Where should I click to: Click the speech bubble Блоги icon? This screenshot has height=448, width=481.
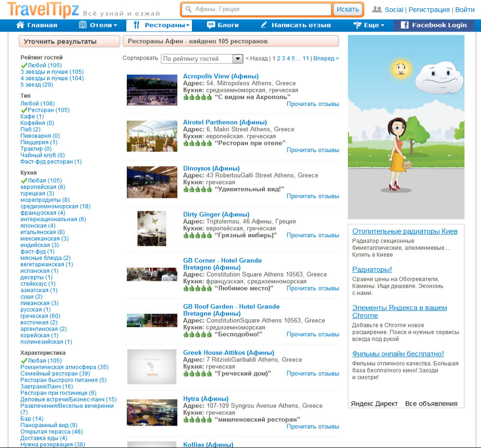(x=211, y=25)
